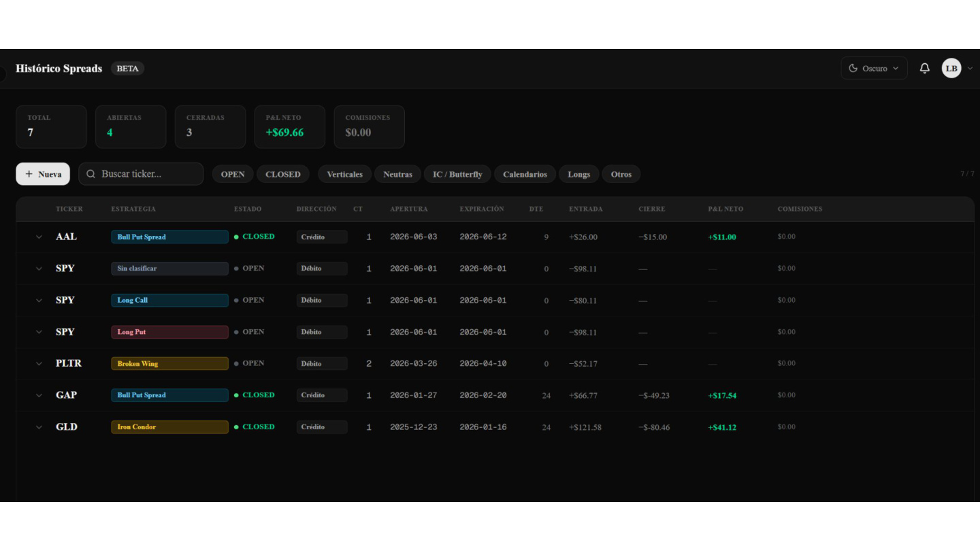Click the search magnifier icon
The width and height of the screenshot is (980, 551).
click(91, 174)
